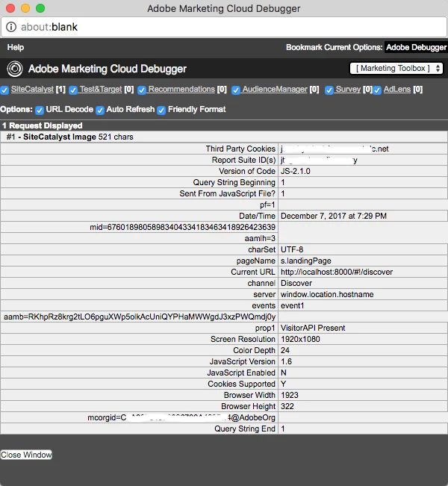Image resolution: width=448 pixels, height=486 pixels.
Task: Uncheck the Survey checkbox
Action: tap(329, 90)
